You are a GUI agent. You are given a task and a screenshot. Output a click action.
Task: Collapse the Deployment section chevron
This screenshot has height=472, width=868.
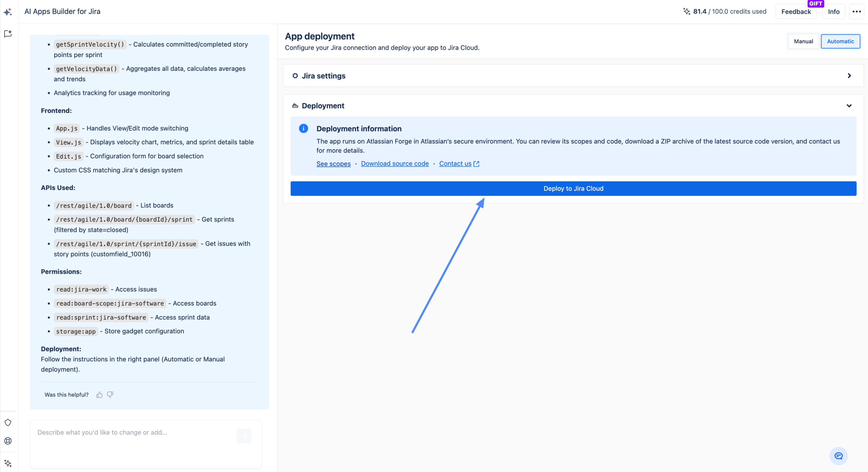point(849,106)
